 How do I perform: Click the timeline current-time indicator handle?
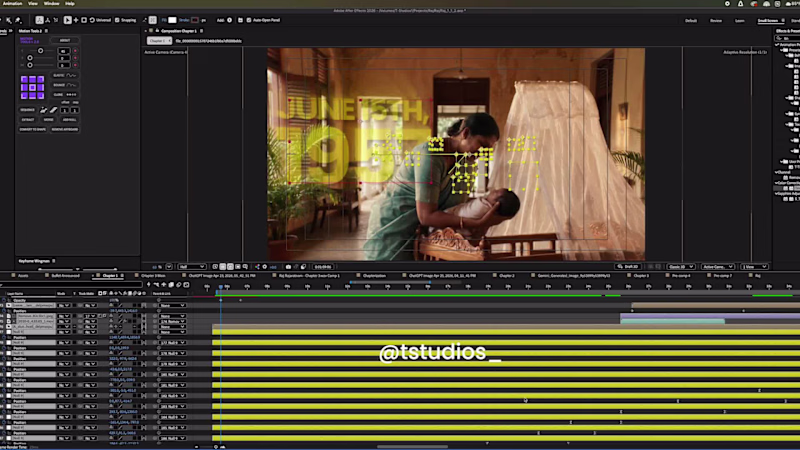coord(220,287)
